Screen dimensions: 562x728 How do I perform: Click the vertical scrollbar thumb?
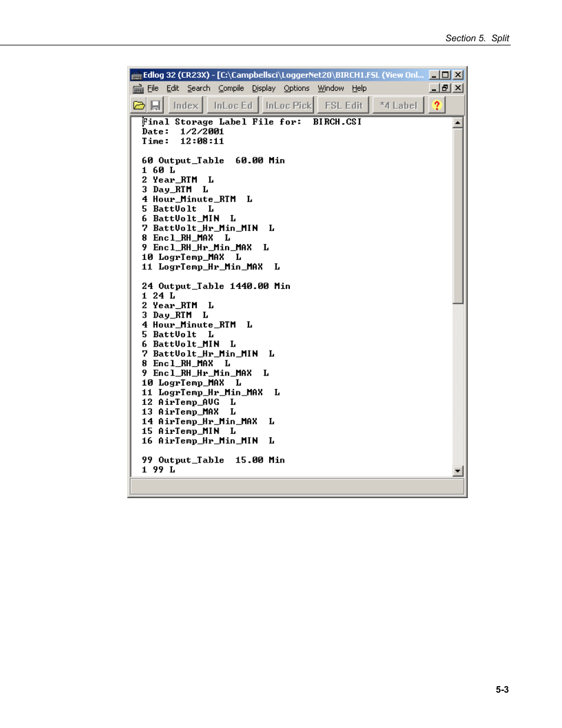point(458,215)
